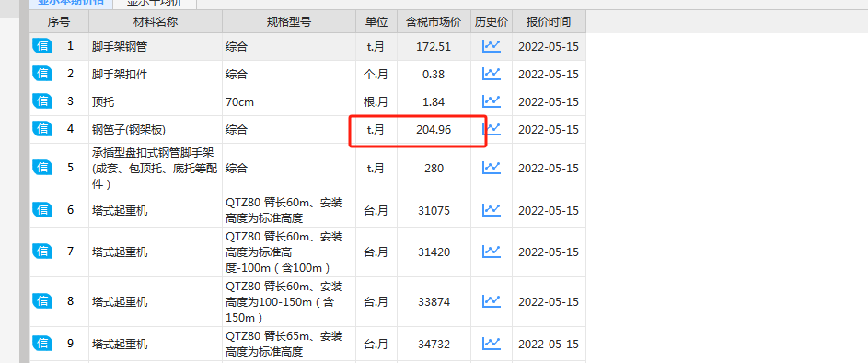Click the 根.月 unit cell

coord(376,102)
